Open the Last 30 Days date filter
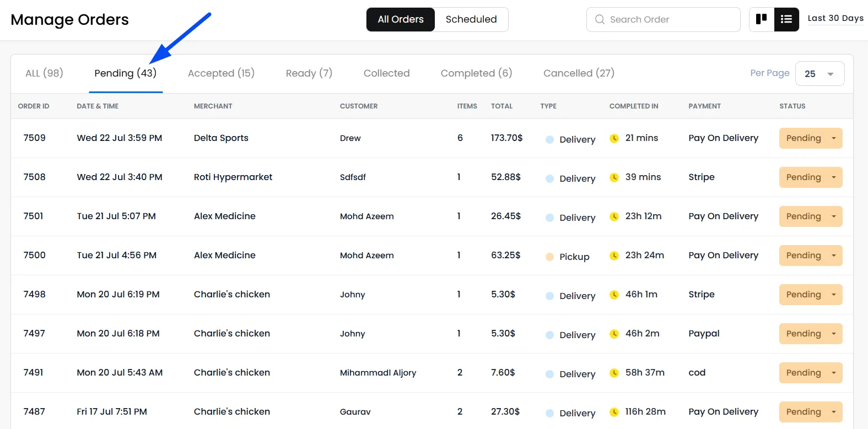This screenshot has height=429, width=868. pyautogui.click(x=835, y=18)
